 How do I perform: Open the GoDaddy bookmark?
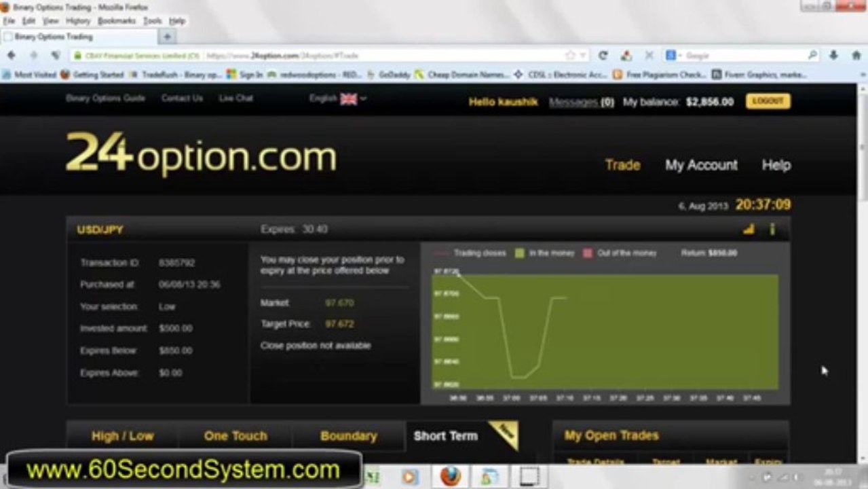(389, 75)
